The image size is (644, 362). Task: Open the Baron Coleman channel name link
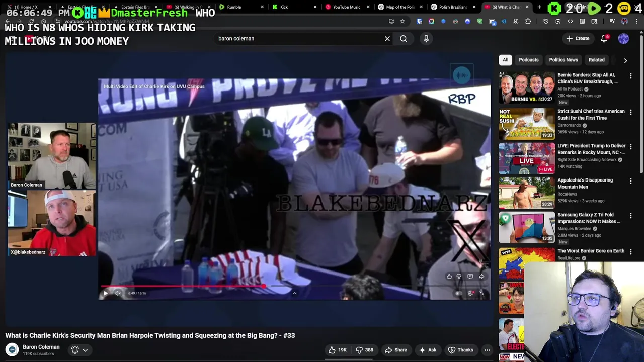point(41,347)
